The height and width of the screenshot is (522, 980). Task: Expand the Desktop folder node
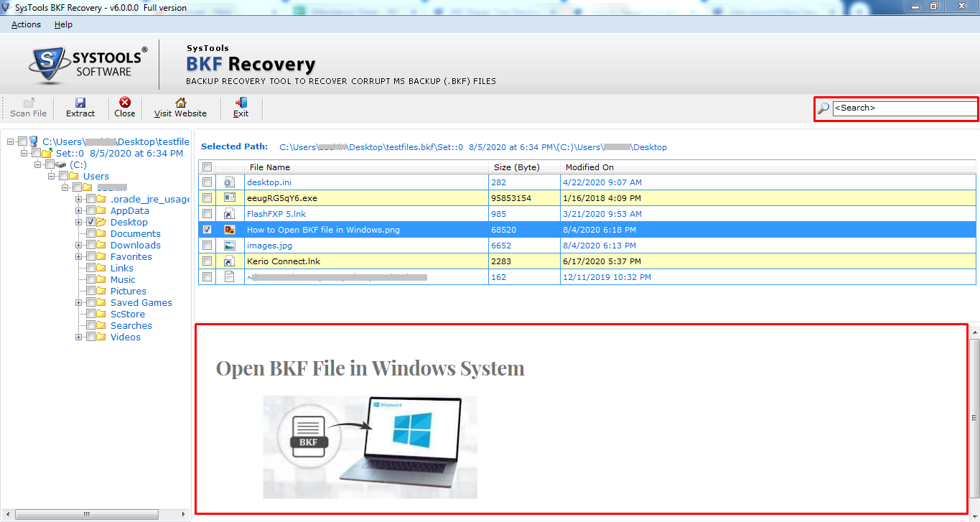(x=79, y=222)
